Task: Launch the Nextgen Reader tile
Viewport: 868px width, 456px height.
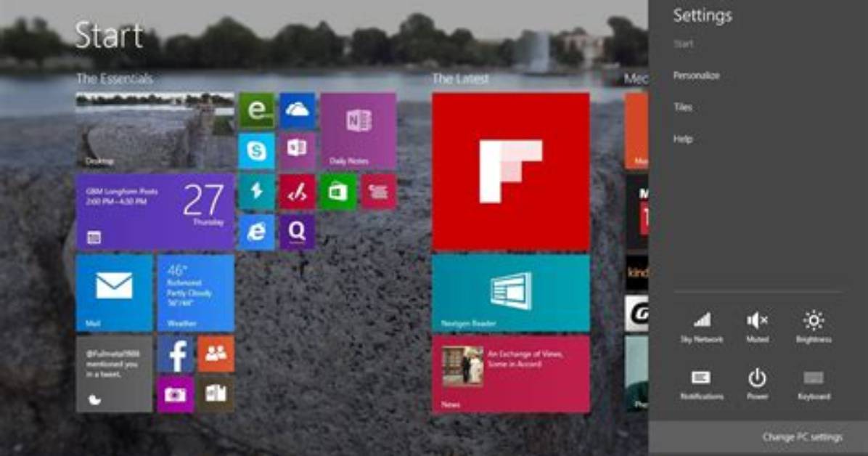Action: tap(510, 293)
